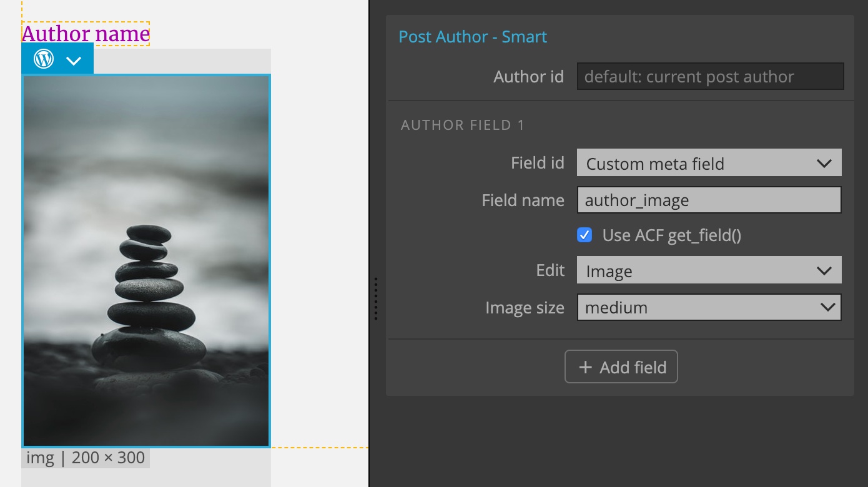Click the Add field button
The height and width of the screenshot is (487, 868).
(621, 367)
